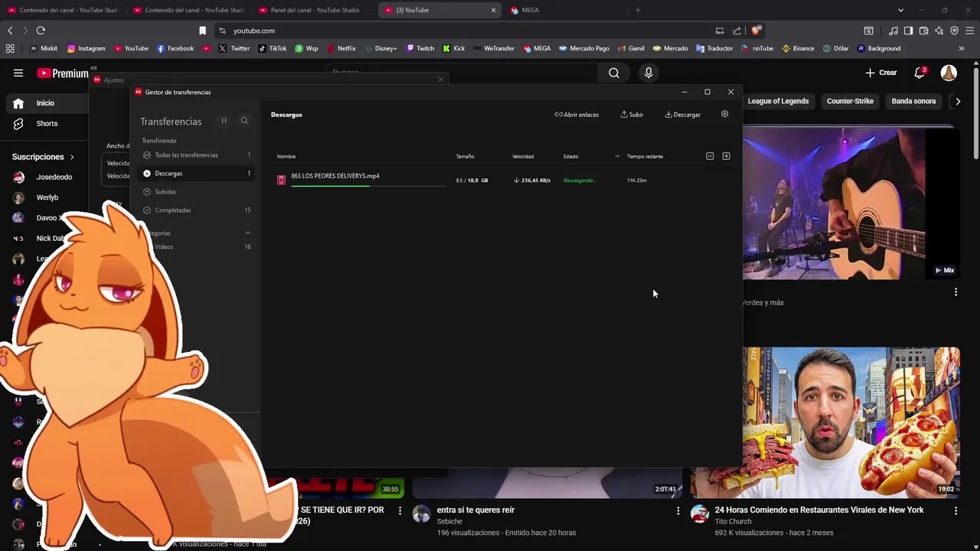Open YouTube hamburger guide menu

tap(18, 73)
